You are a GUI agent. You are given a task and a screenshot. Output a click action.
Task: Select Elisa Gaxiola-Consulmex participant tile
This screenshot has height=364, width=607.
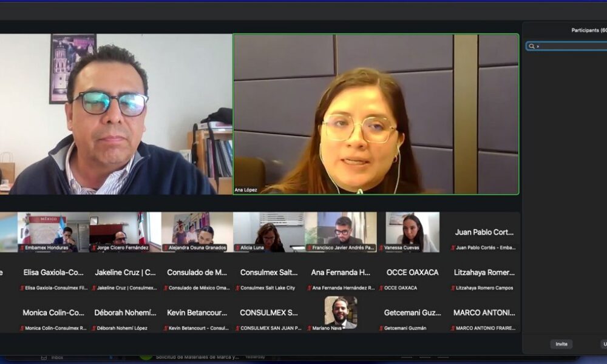(53, 272)
